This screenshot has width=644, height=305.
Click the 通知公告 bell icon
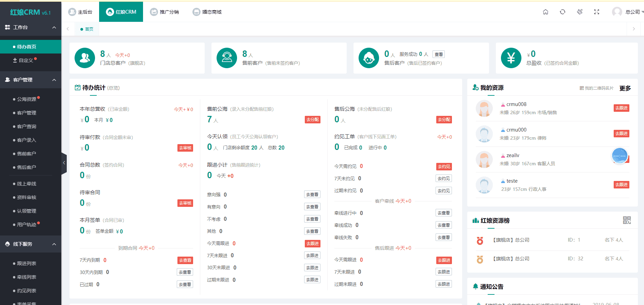pyautogui.click(x=475, y=287)
